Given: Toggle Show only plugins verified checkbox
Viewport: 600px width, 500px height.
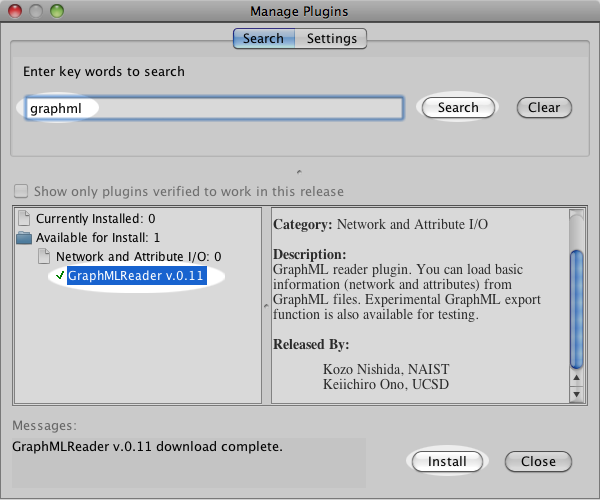Looking at the screenshot, I should 21,191.
